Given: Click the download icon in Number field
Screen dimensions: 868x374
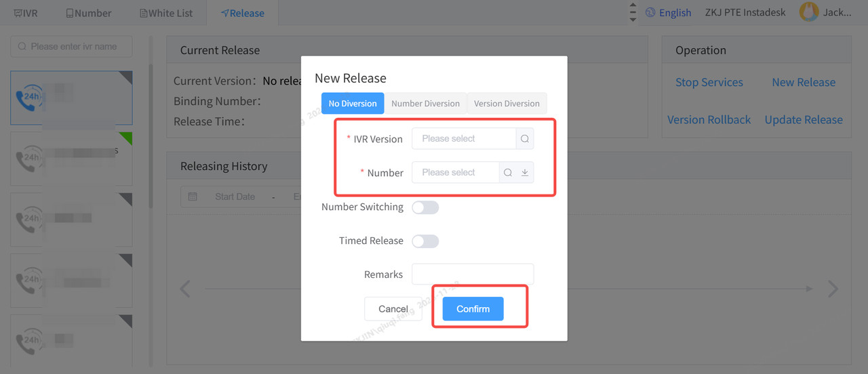Looking at the screenshot, I should (525, 173).
